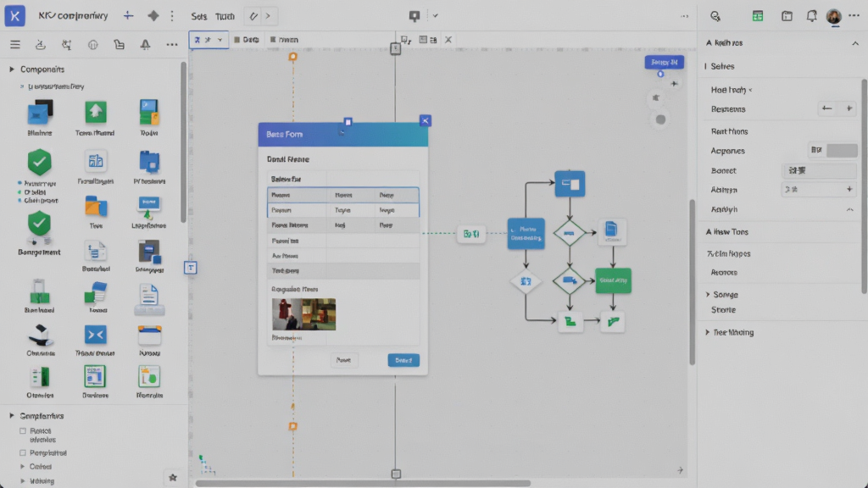Close the form dialog with the blue X
The image size is (868, 488).
(426, 120)
